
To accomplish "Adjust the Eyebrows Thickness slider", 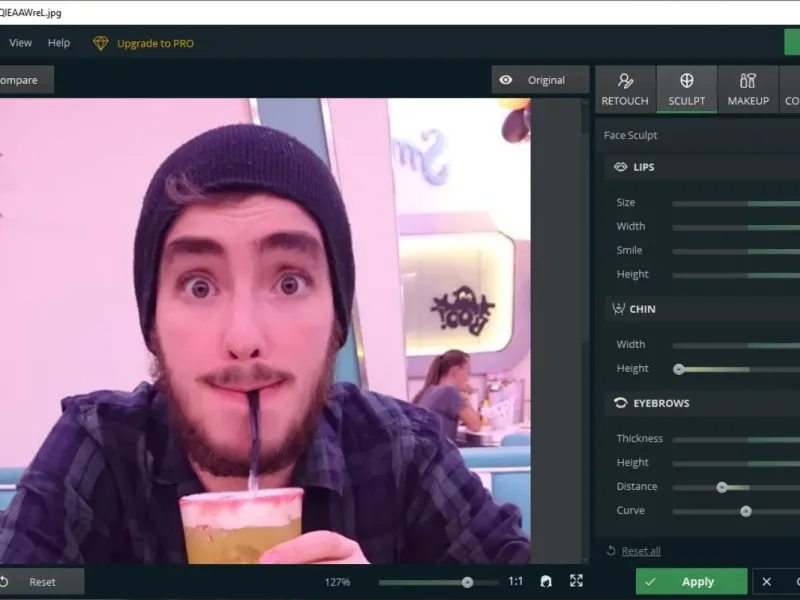I will pos(736,439).
